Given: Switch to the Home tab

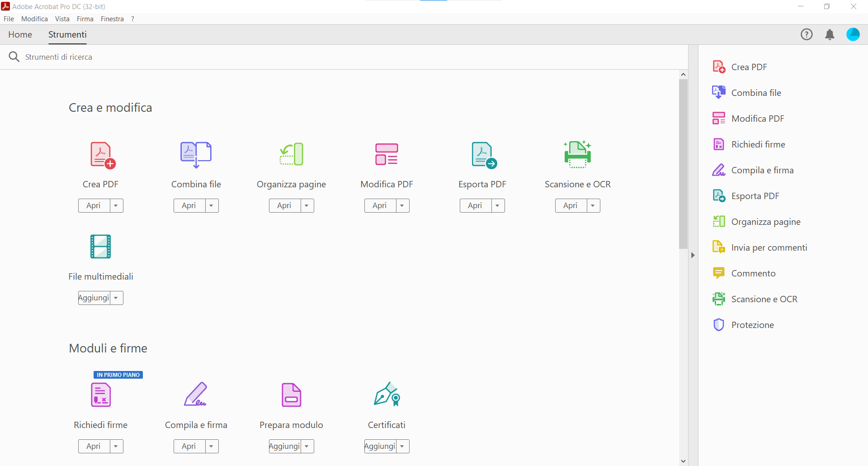Looking at the screenshot, I should [x=20, y=35].
